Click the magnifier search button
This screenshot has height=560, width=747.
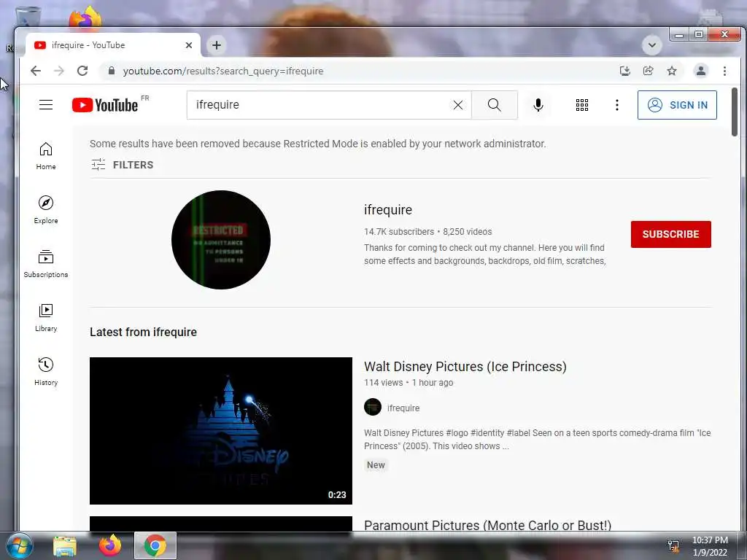coord(495,105)
